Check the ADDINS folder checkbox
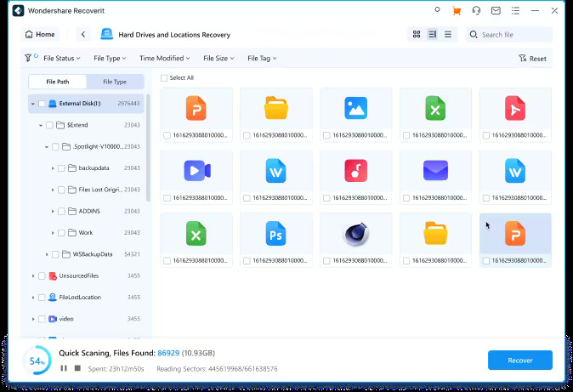The width and height of the screenshot is (573, 392). (61, 212)
